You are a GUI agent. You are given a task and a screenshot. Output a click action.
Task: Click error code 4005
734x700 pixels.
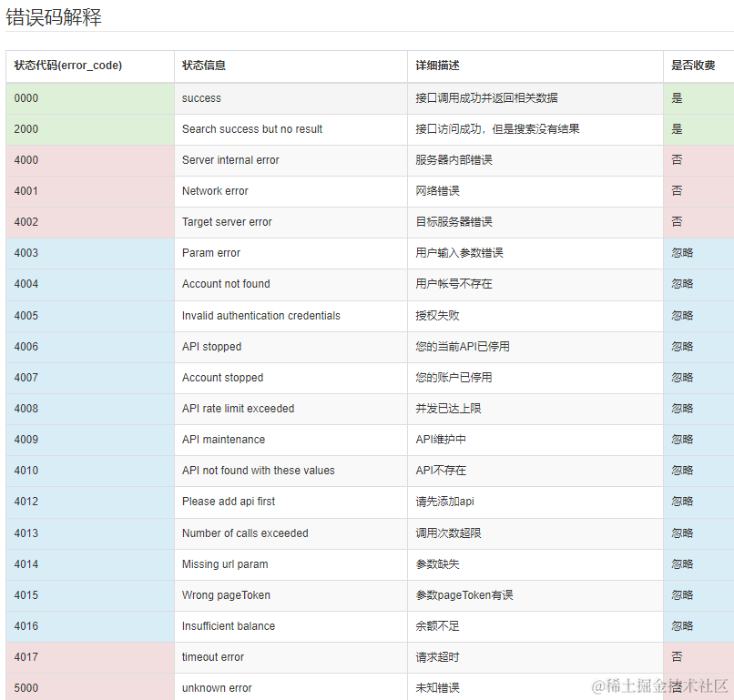[x=26, y=315]
